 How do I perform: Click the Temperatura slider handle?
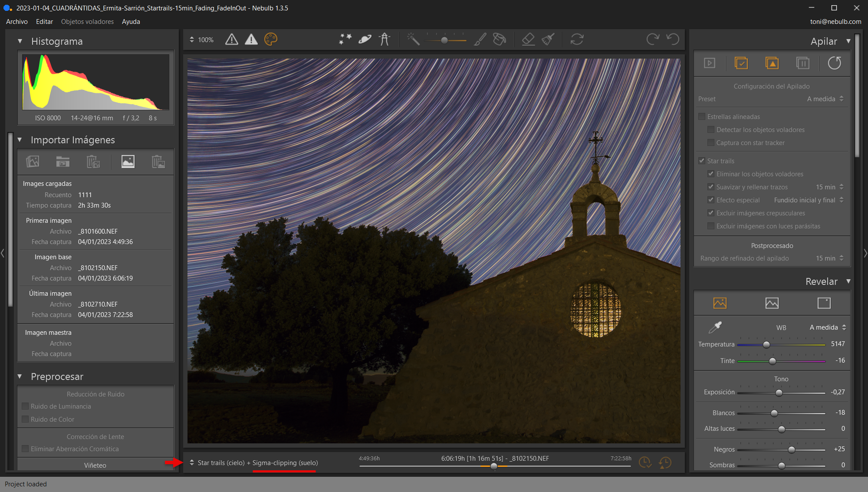point(766,344)
